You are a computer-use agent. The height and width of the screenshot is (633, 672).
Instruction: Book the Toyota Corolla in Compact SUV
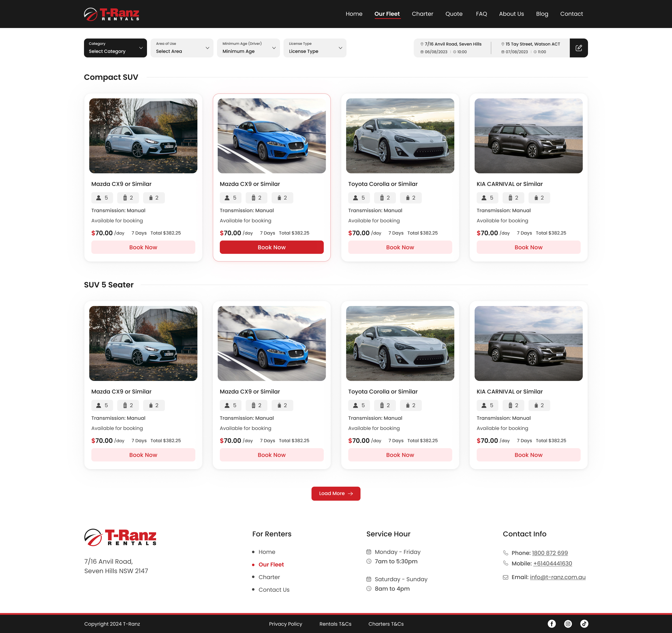[400, 247]
